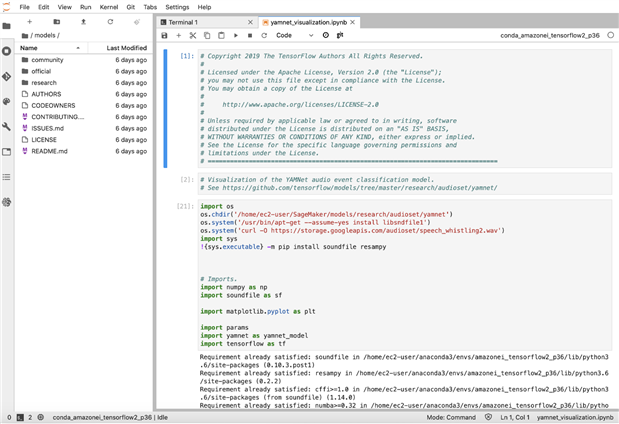Open the View menu

click(x=65, y=7)
